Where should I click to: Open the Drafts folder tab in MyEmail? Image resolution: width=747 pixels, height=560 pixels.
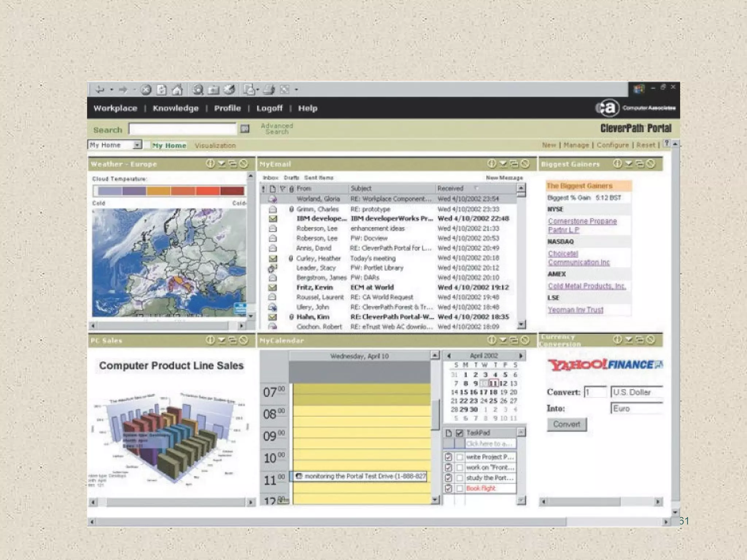click(291, 178)
